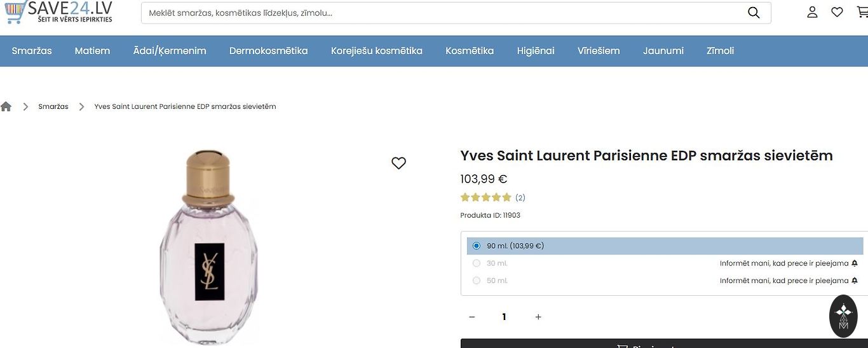Open the Korejiešu kosmētika menu
The image size is (868, 348).
tap(377, 51)
